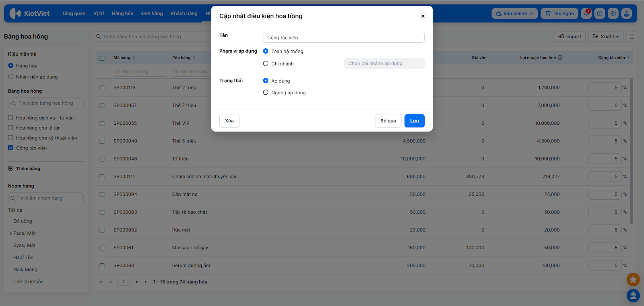The image size is (644, 306).
Task: Open the Hàng hóa menu
Action: (x=122, y=14)
